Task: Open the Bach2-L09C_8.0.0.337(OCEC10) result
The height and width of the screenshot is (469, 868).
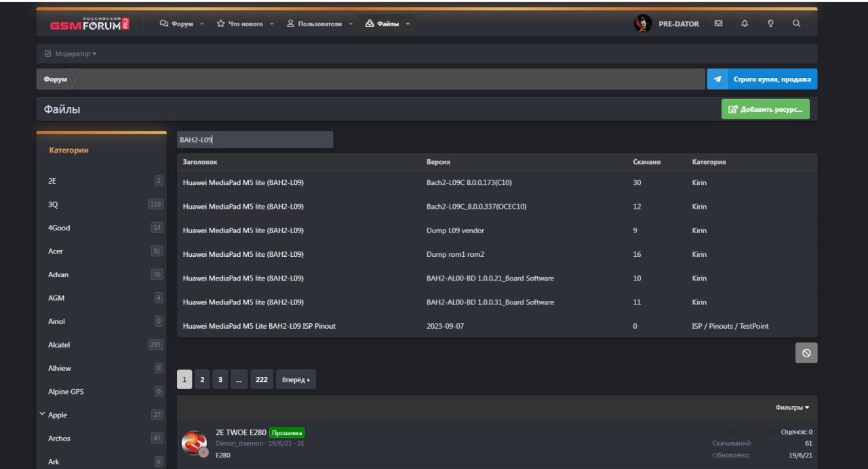Action: click(x=497, y=207)
